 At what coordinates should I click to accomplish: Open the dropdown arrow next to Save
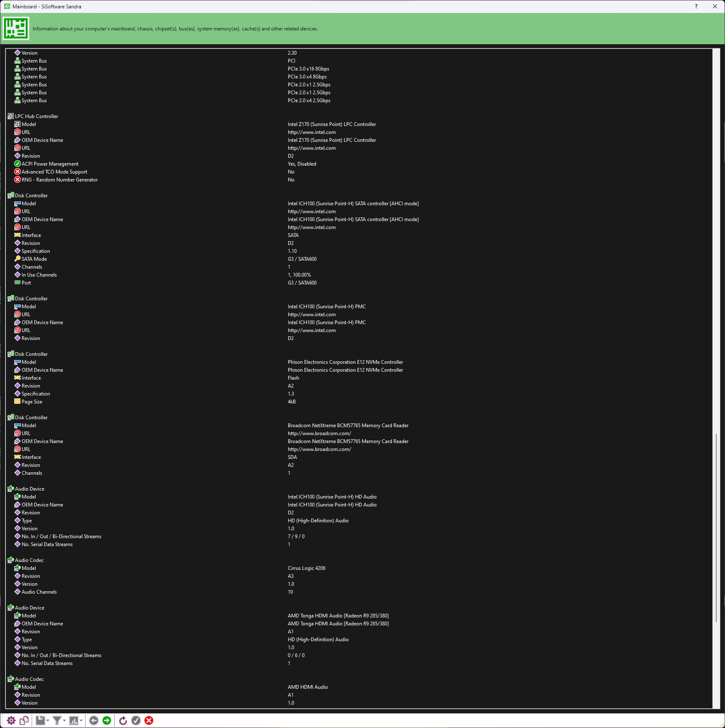[x=48, y=720]
